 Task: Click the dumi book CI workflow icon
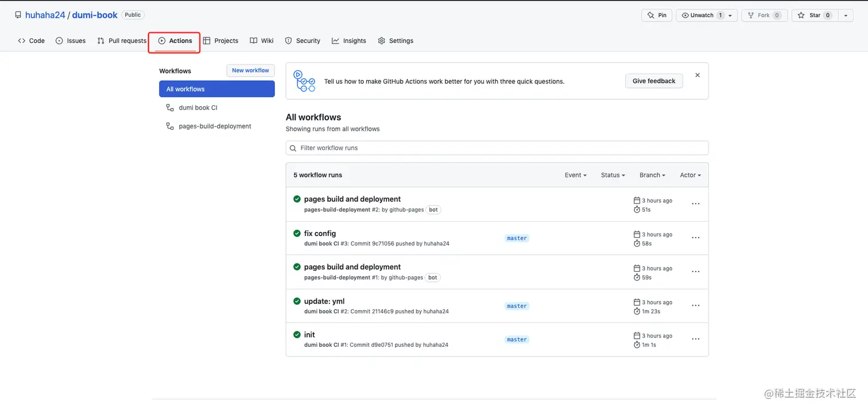coord(170,107)
